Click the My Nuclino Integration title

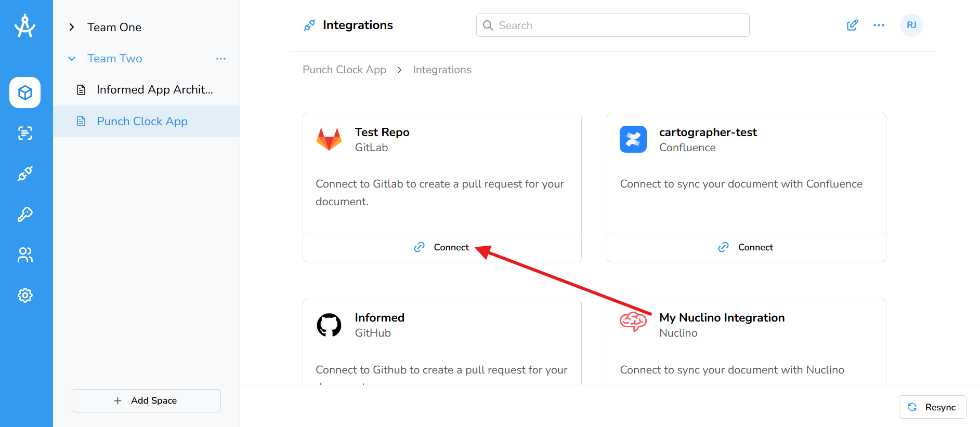click(722, 317)
